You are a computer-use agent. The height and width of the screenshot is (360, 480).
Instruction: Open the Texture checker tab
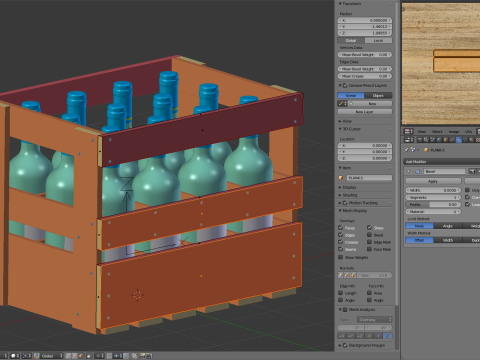tap(477, 140)
